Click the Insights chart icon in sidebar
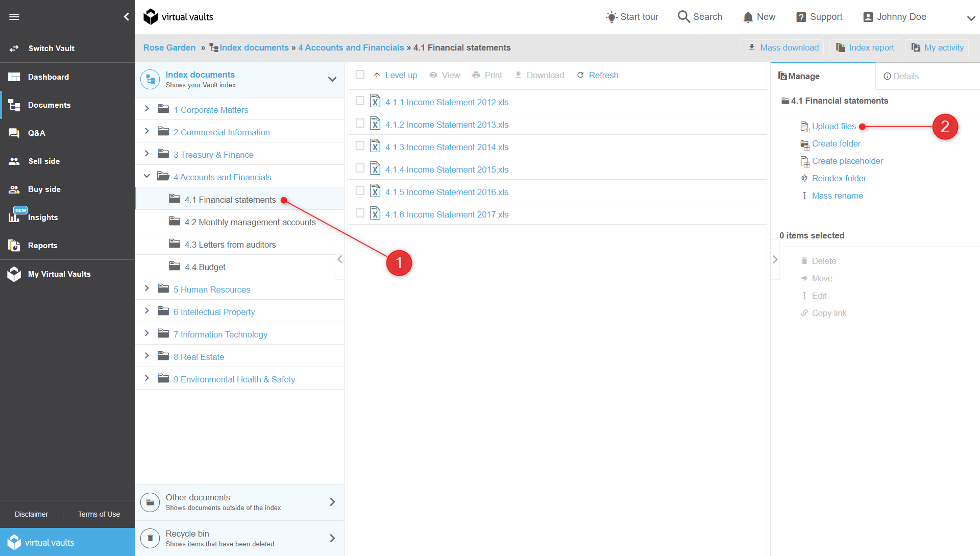This screenshot has width=980, height=556. point(14,217)
